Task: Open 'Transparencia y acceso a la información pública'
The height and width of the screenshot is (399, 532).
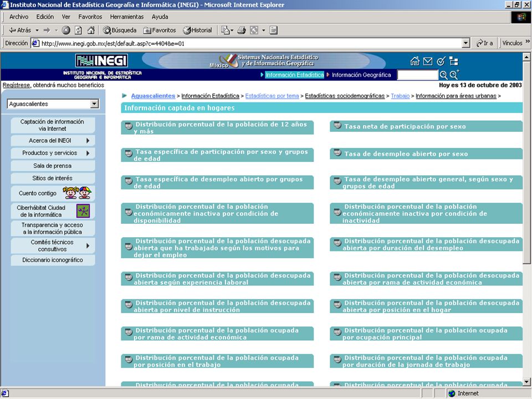Action: click(x=53, y=228)
